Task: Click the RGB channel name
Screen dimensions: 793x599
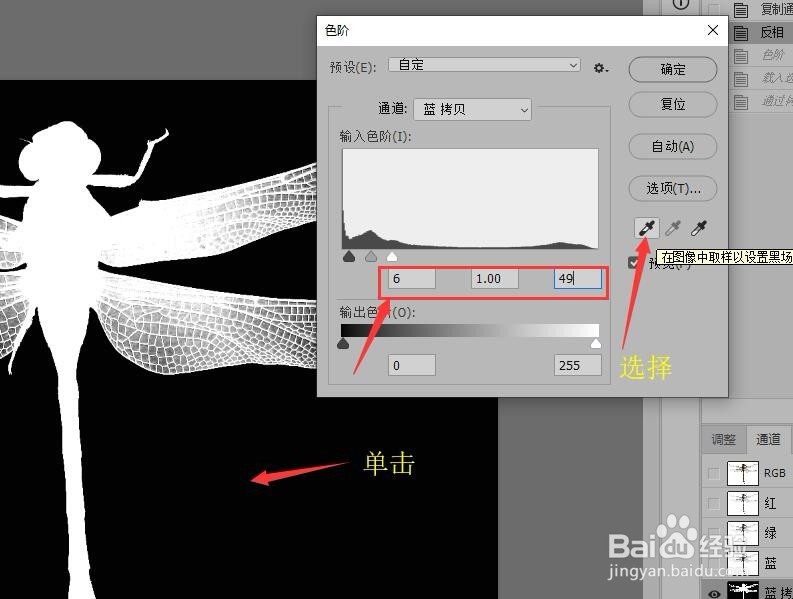Action: coord(774,474)
